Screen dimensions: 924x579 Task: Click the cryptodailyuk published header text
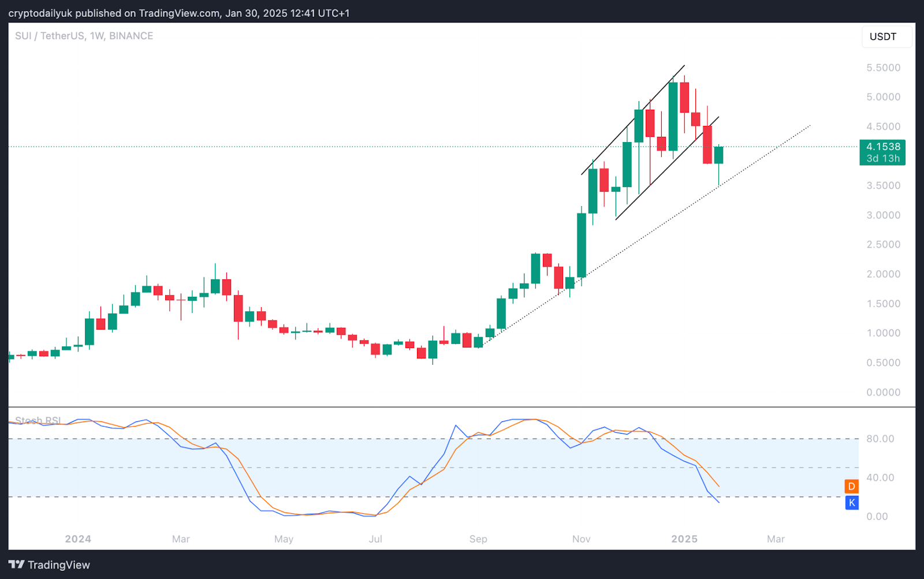point(179,13)
